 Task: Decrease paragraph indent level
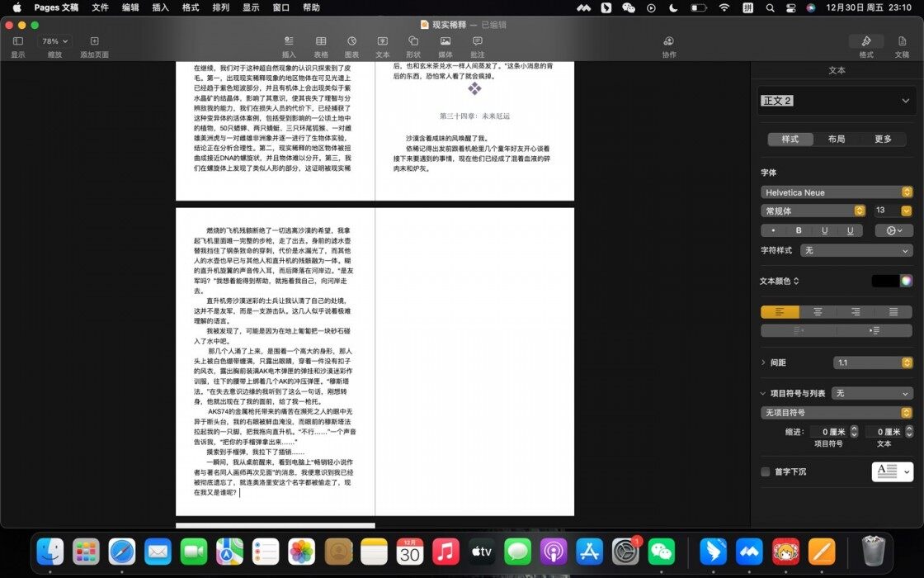[x=799, y=331]
